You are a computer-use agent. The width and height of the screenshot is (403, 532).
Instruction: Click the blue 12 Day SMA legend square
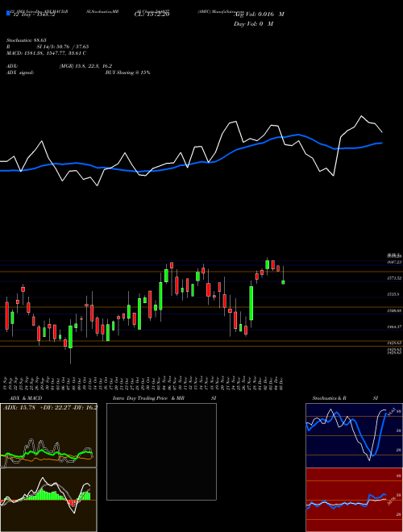(x=8, y=14)
